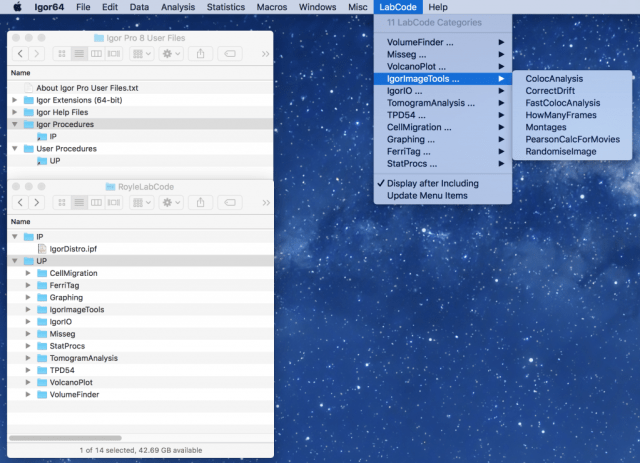640x463 pixels.
Task: Switch to list view in Igor Pro 8 User Files window
Action: click(x=79, y=53)
